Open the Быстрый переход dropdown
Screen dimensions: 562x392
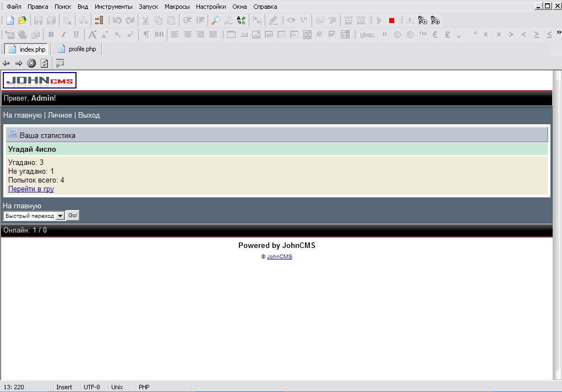point(34,216)
